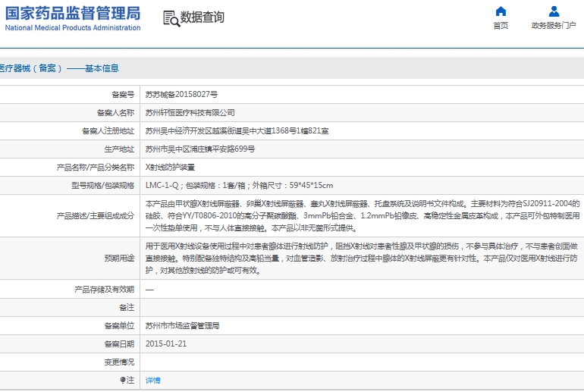Click the 国家药品监督管理局 logo
This screenshot has height=392, width=584.
pos(73,18)
